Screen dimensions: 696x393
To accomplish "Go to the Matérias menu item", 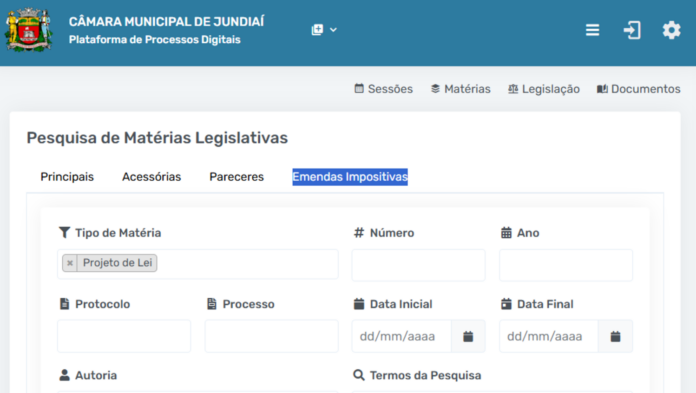I will point(461,89).
